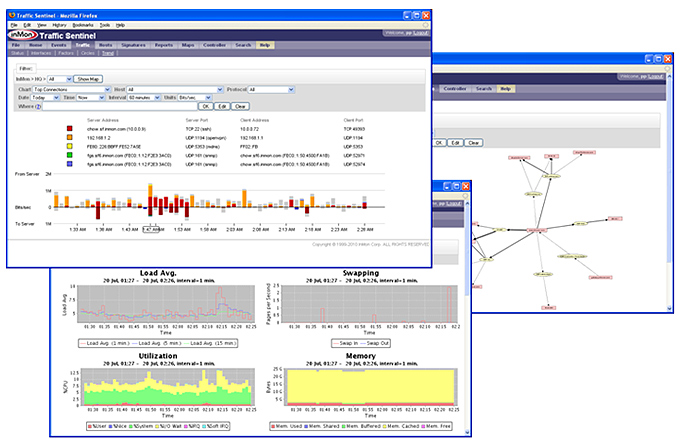Open the Units dropdown set to Bits/sec
Viewport: 680px width, 447px height.
coord(194,98)
